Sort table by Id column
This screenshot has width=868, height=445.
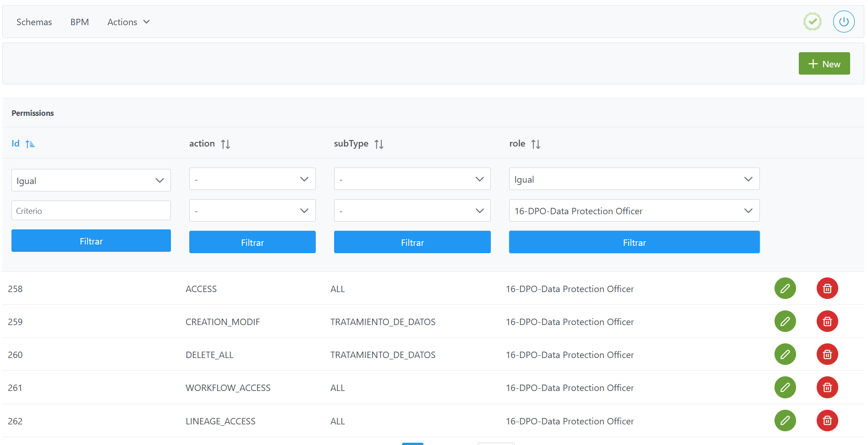[x=30, y=144]
